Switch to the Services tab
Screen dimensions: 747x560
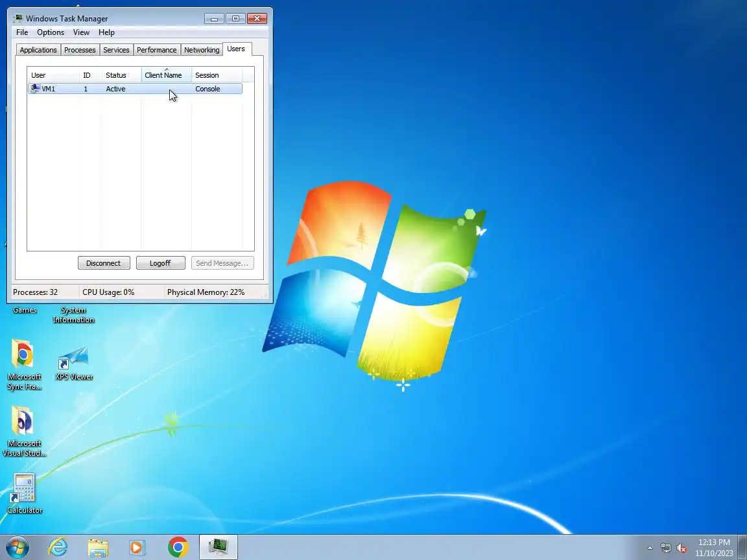pyautogui.click(x=116, y=50)
